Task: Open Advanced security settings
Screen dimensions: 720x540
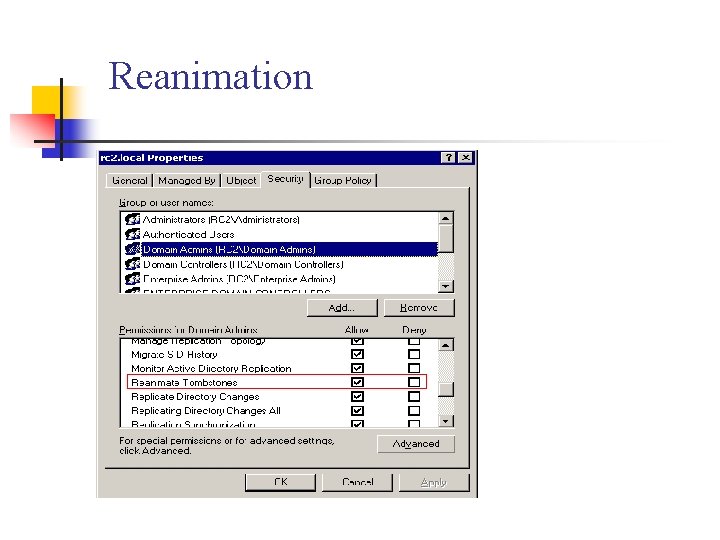Action: click(416, 444)
